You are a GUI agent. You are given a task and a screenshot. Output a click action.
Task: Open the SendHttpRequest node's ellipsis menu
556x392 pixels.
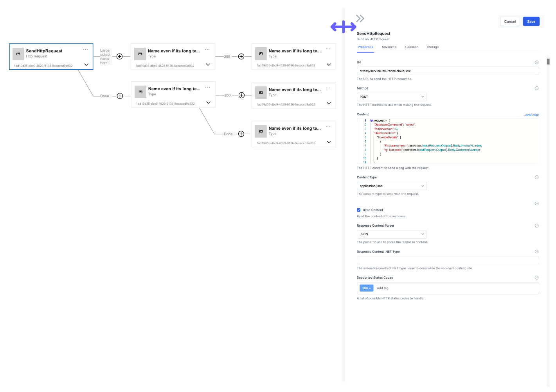pos(85,49)
